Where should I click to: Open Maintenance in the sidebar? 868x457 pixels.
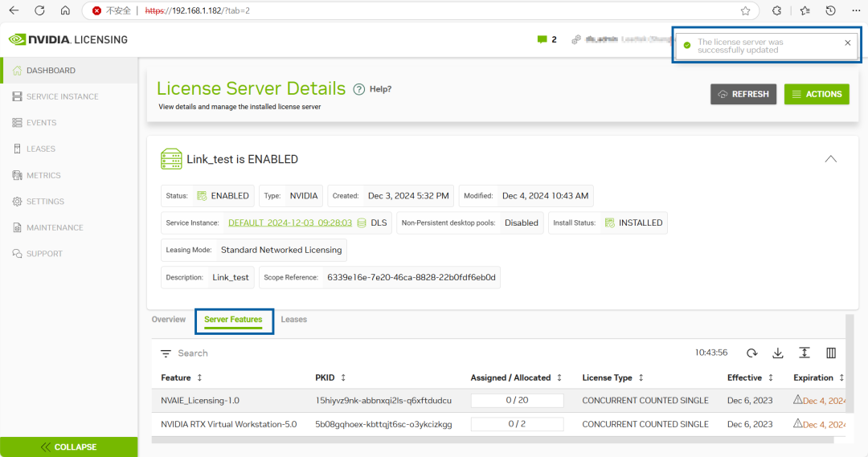pyautogui.click(x=69, y=227)
